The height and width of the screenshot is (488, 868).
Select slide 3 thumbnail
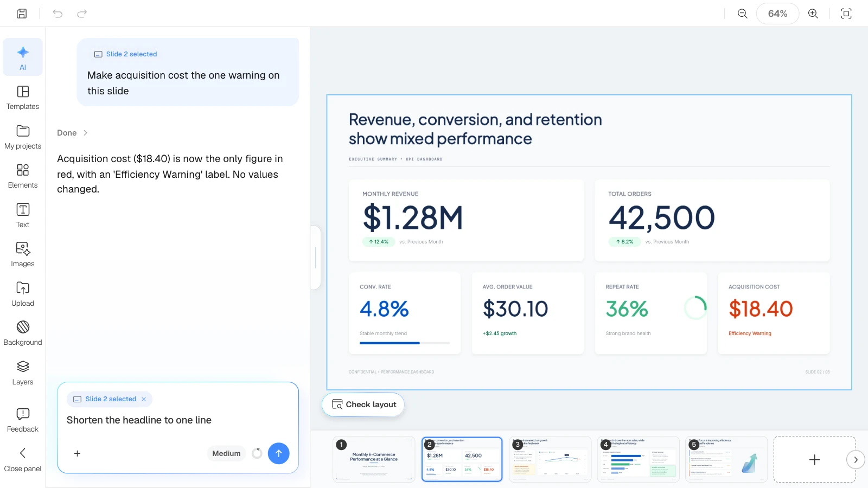click(550, 459)
